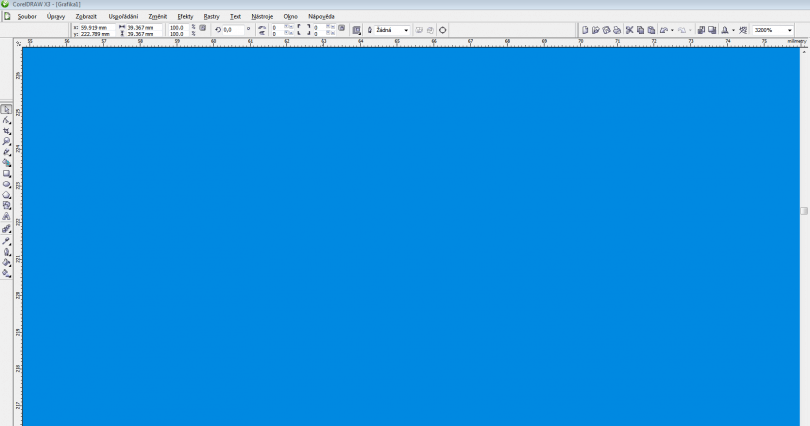Click the Corel online icon beside zoom level
This screenshot has height=426, width=810.
pyautogui.click(x=743, y=30)
